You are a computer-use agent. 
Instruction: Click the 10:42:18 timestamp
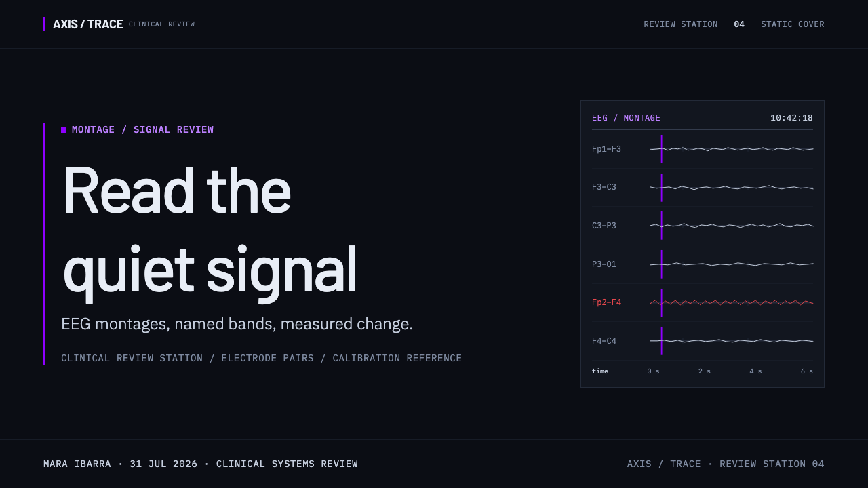click(791, 118)
